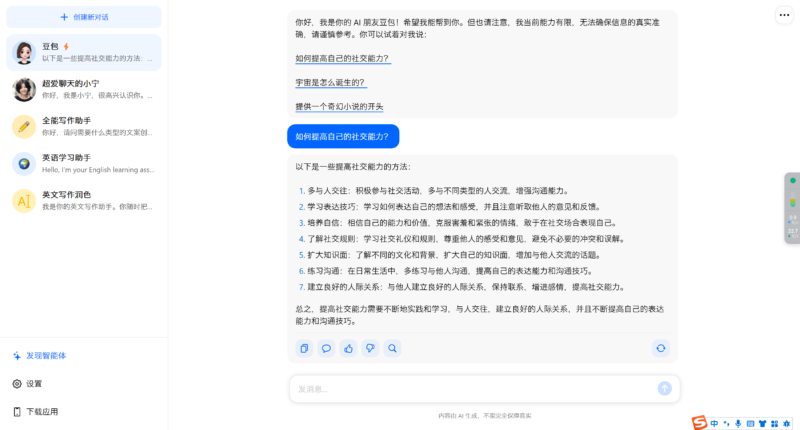
Task: Give the answer a thumbs down
Action: (x=370, y=348)
